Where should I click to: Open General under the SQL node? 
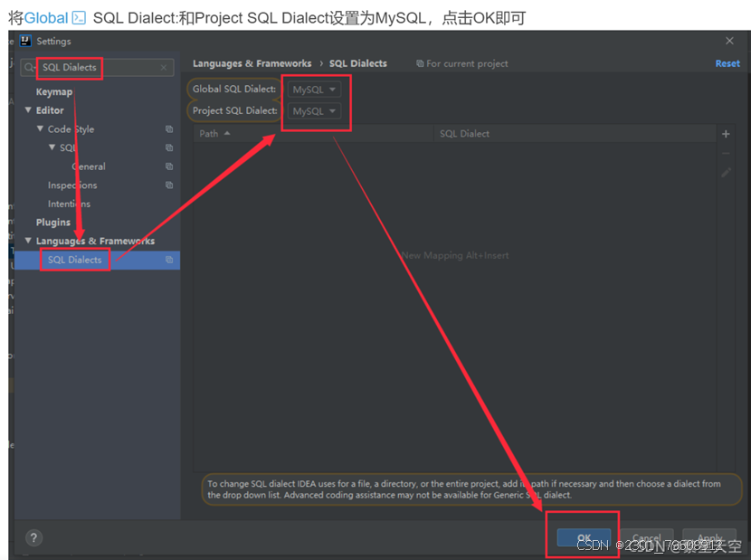88,166
